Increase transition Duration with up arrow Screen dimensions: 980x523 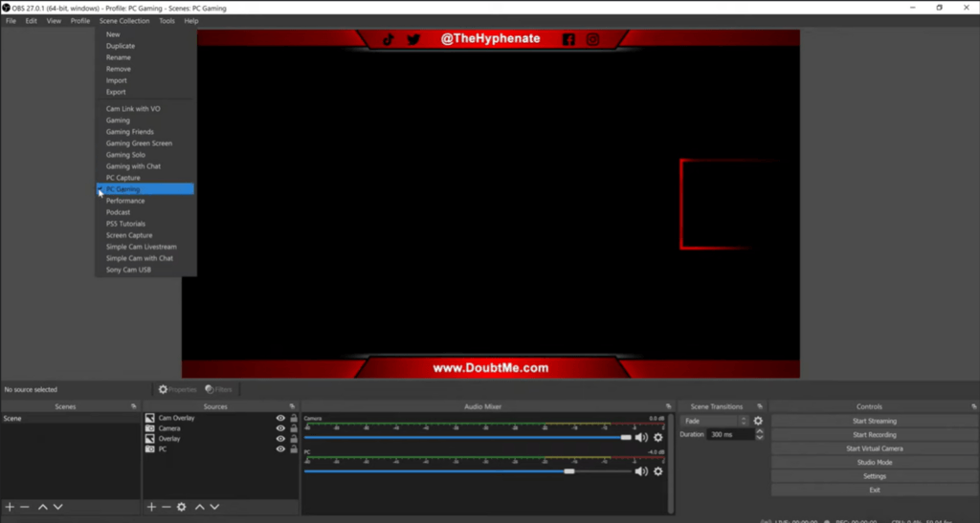(759, 431)
